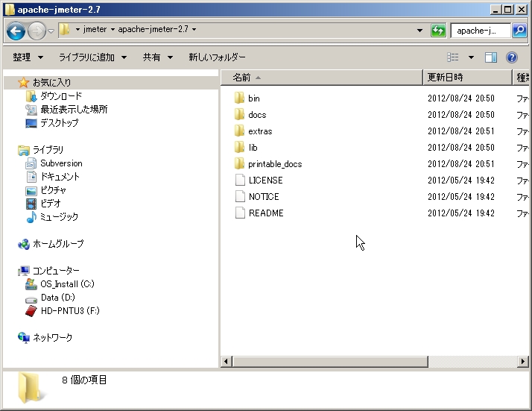
Task: Expand dropdown arrow after apache-jmeter-2.7 breadcrumb
Action: coord(194,30)
